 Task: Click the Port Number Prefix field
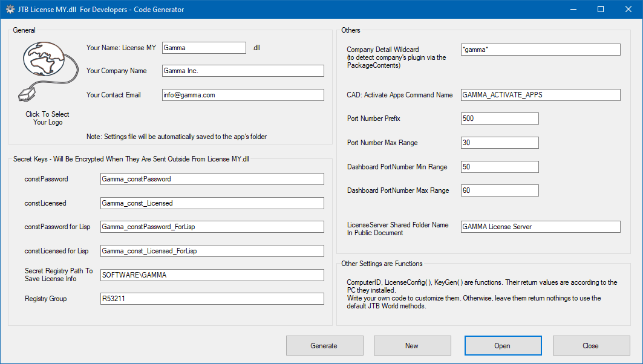[x=500, y=119]
